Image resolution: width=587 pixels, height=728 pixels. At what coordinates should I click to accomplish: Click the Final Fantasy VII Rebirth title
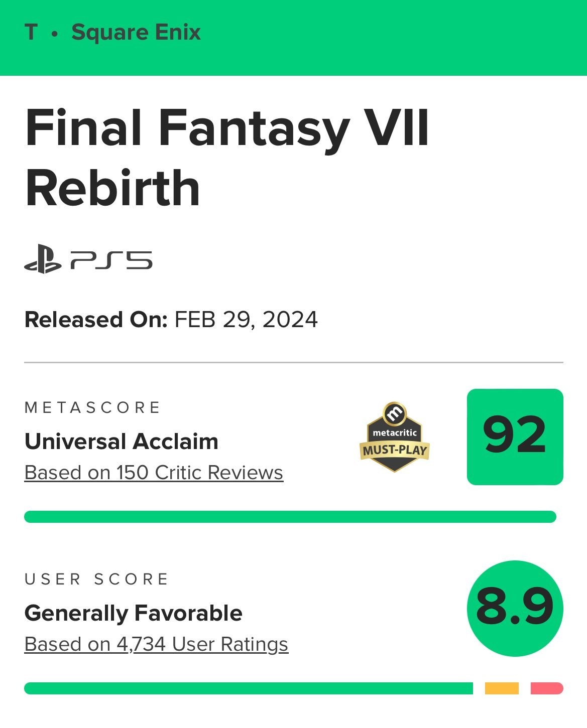(x=227, y=158)
